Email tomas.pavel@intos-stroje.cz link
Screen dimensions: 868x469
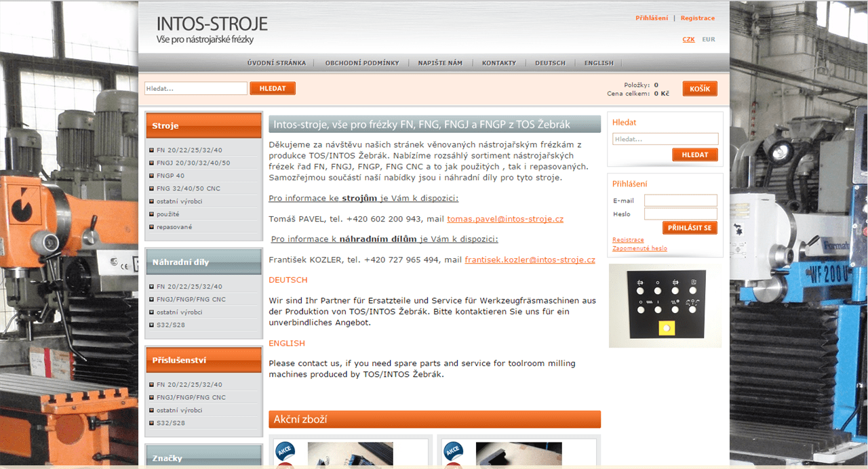[505, 220]
